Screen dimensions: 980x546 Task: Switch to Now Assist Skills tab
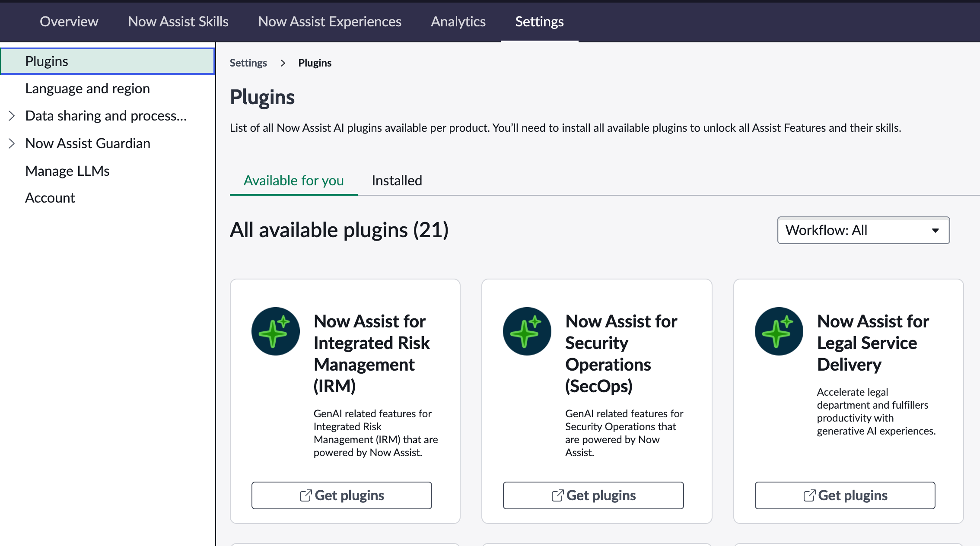178,22
